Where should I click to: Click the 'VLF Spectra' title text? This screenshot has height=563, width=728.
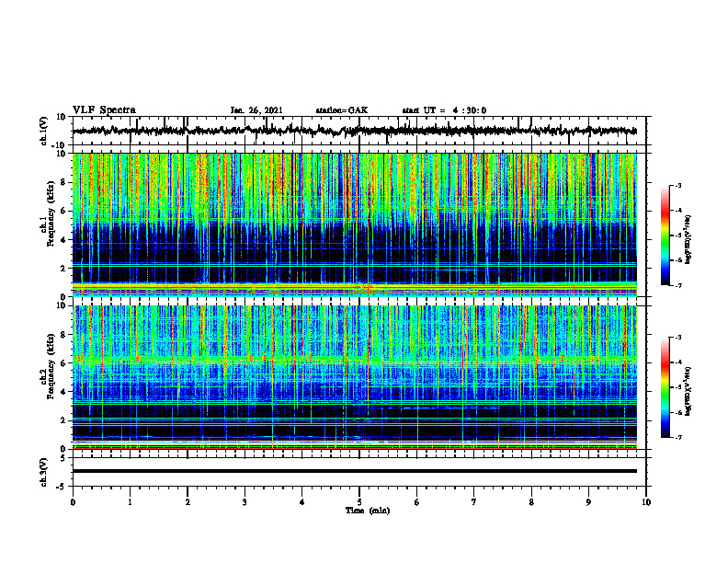click(104, 110)
